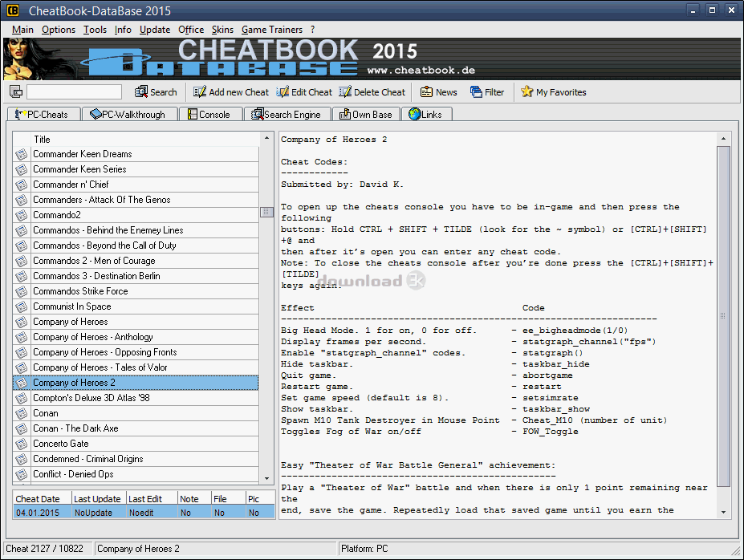Click the icon beside Concerto Gate
Screen dimensions: 744x560
22,444
